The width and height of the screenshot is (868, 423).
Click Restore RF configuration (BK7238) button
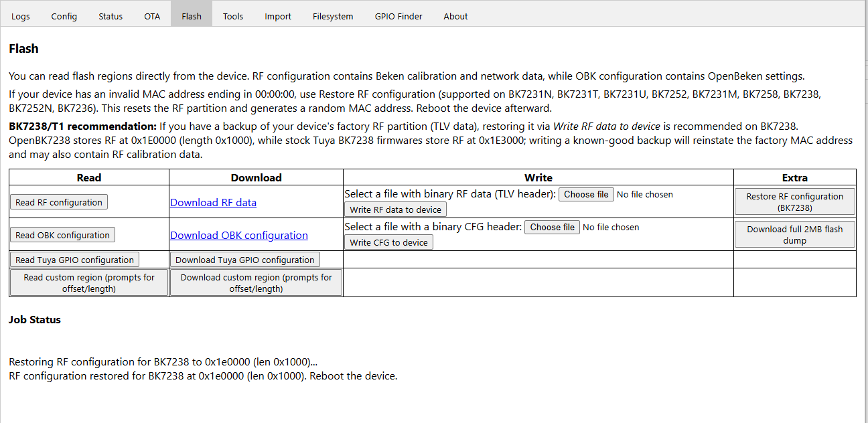[795, 201]
